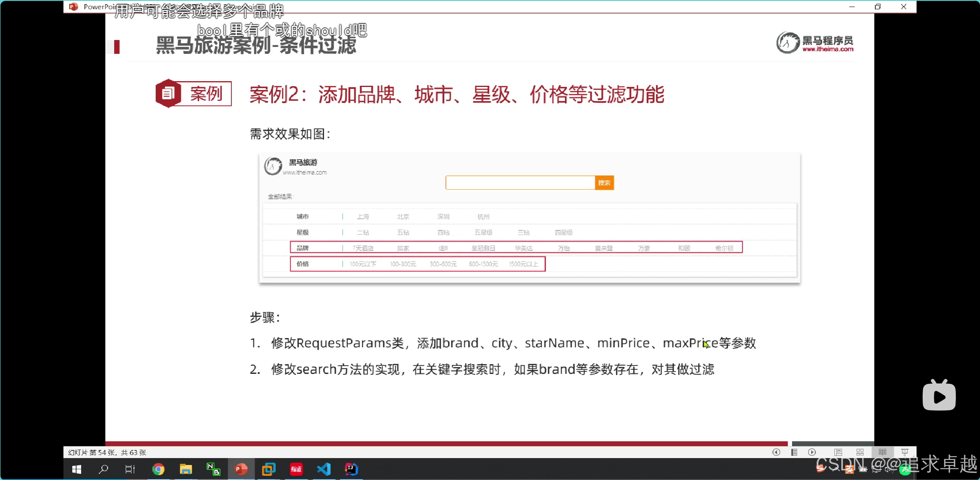This screenshot has width=980, height=480.
Task: Click the Windows Start button
Action: coord(77,469)
